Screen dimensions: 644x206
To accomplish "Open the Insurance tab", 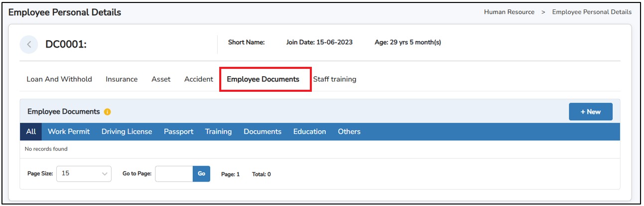I will click(122, 79).
